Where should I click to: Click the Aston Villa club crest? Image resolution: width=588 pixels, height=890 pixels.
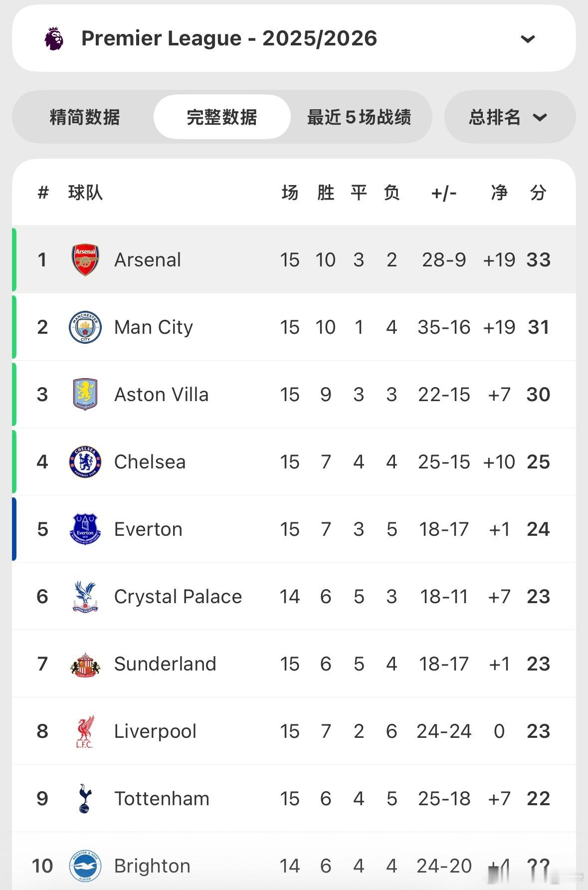click(x=85, y=395)
